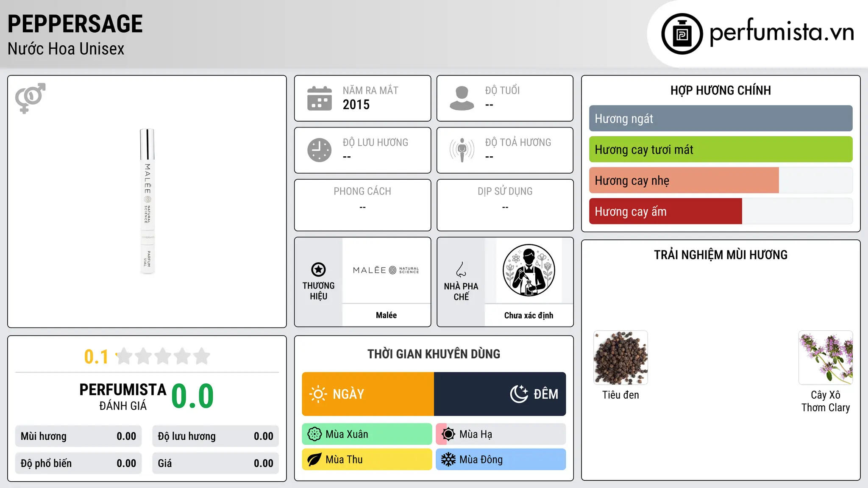Click the 2015 release year value
Viewport: 868px width, 488px height.
[356, 105]
